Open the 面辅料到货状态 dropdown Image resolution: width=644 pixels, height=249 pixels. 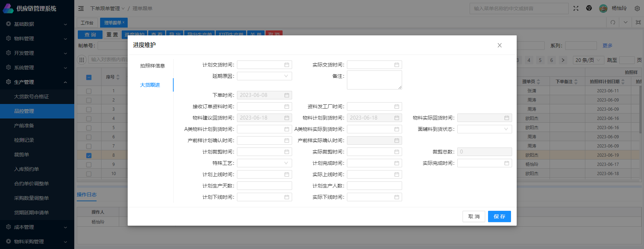(x=484, y=129)
